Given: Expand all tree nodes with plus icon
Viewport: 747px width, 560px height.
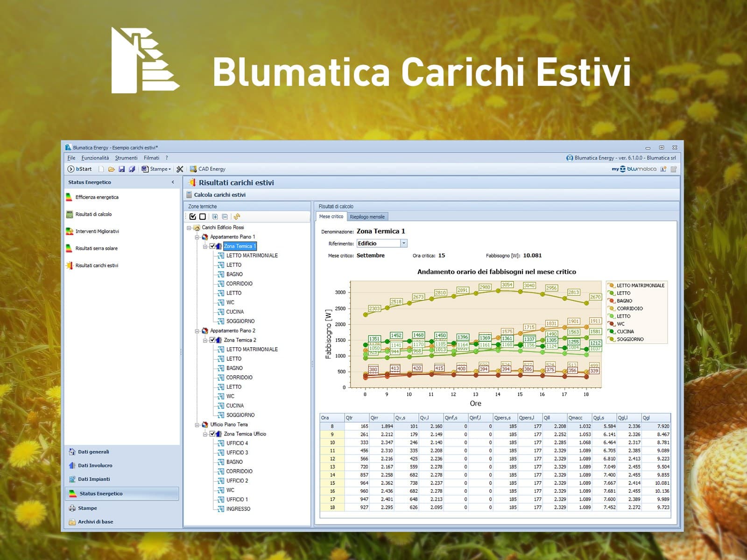Looking at the screenshot, I should pyautogui.click(x=215, y=217).
